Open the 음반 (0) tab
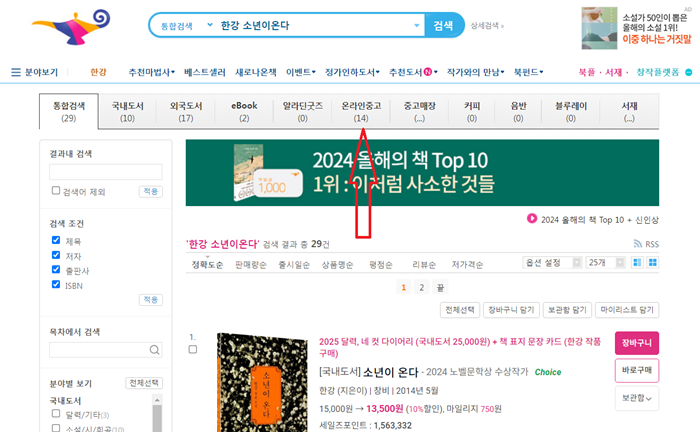The image size is (700, 432). click(x=518, y=112)
